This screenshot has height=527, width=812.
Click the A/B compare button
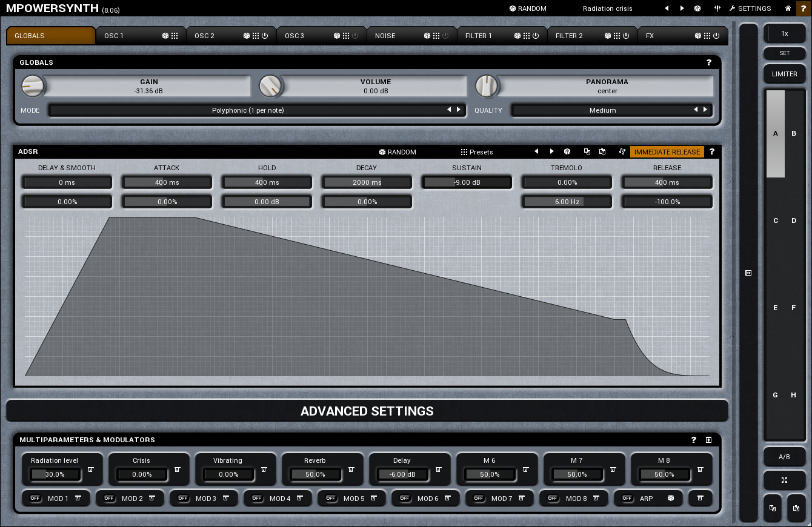[784, 457]
